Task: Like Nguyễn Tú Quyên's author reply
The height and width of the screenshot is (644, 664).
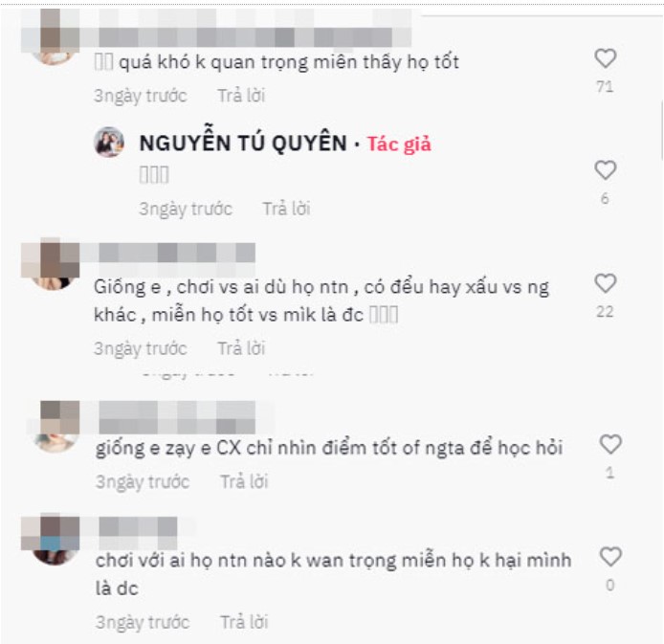Action: coord(605,170)
